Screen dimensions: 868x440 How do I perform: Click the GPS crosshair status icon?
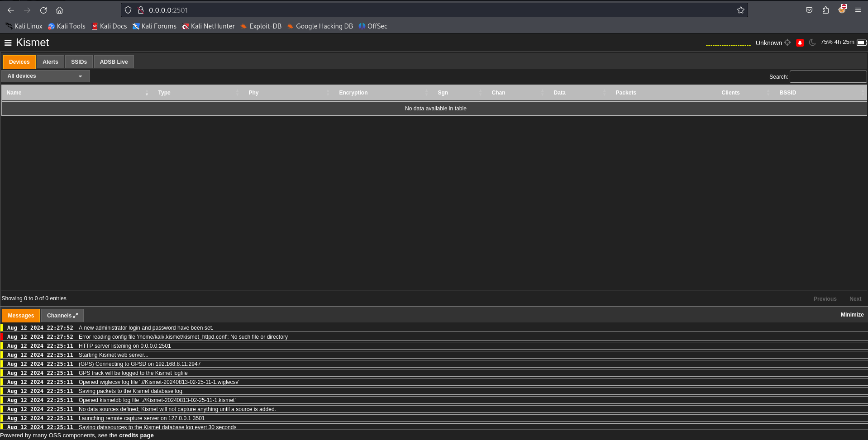point(787,43)
